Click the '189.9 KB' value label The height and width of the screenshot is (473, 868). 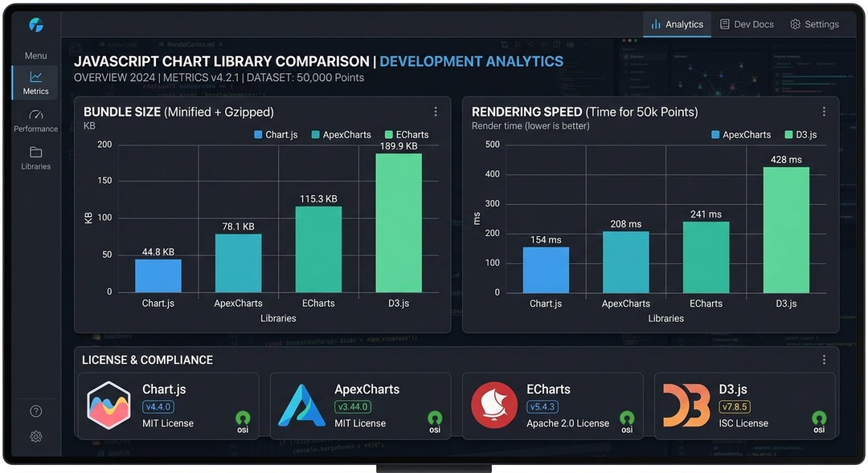(399, 146)
